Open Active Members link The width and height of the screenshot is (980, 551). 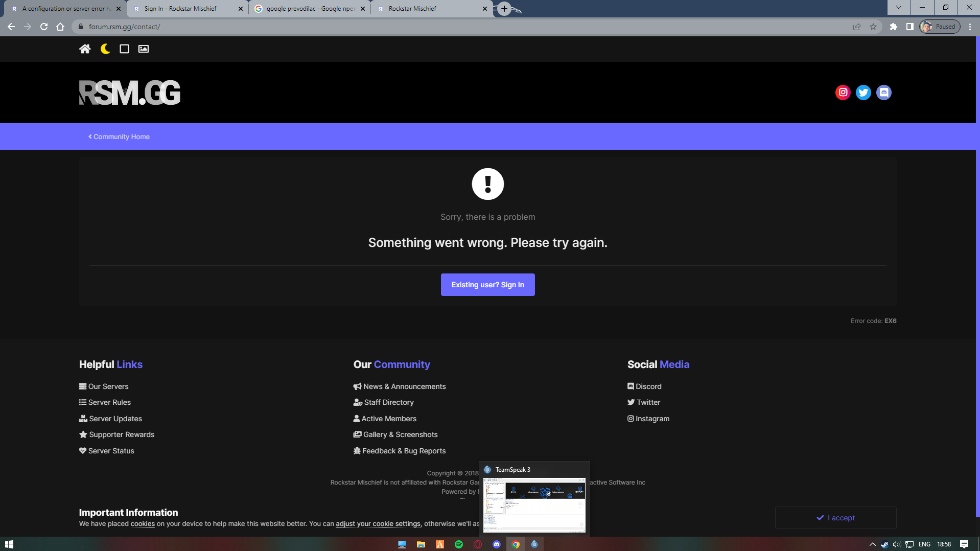point(385,419)
